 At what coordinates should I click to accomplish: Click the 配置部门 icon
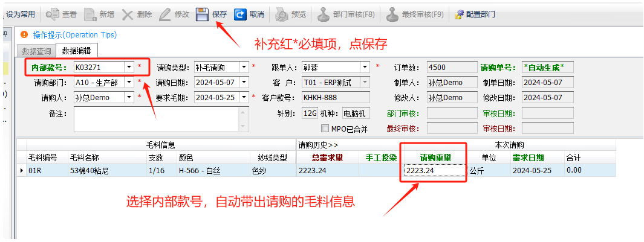[459, 14]
